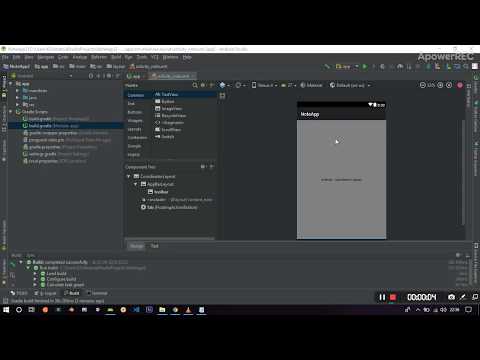The width and height of the screenshot is (480, 360).
Task: Switch to the Text tab
Action: coord(154,246)
